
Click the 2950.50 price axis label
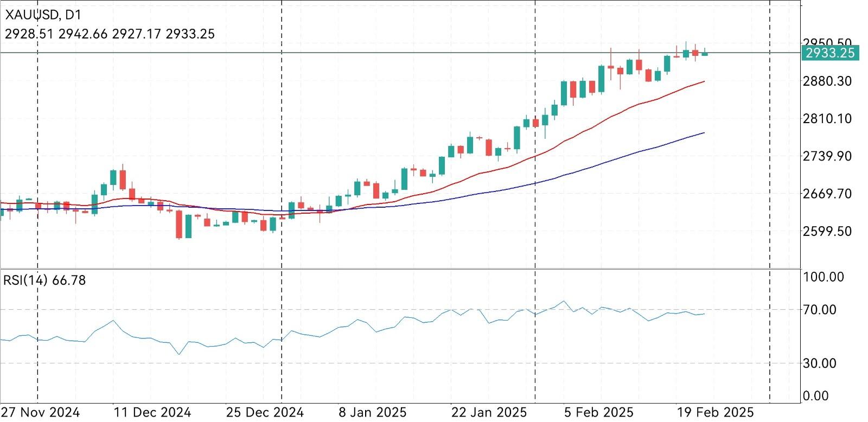827,42
